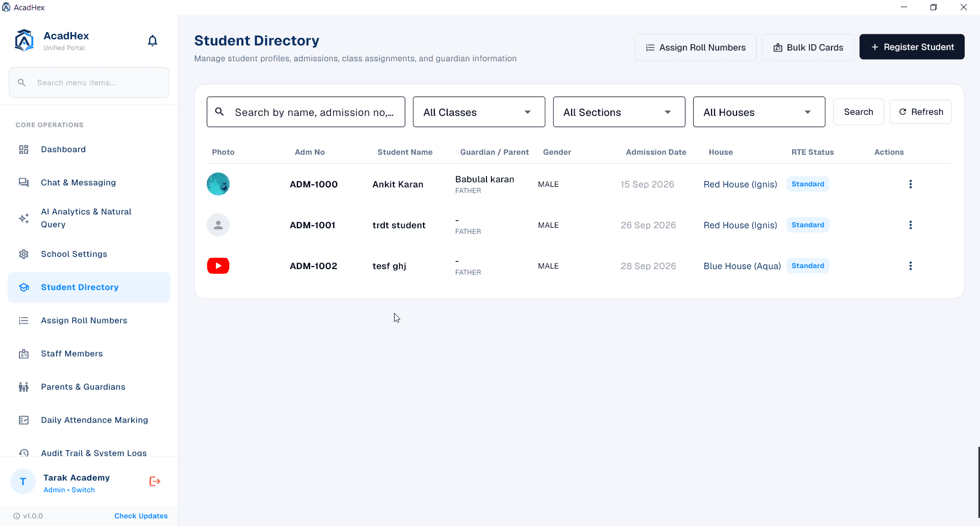Focus the student name search field
The height and width of the screenshot is (526, 980).
306,112
